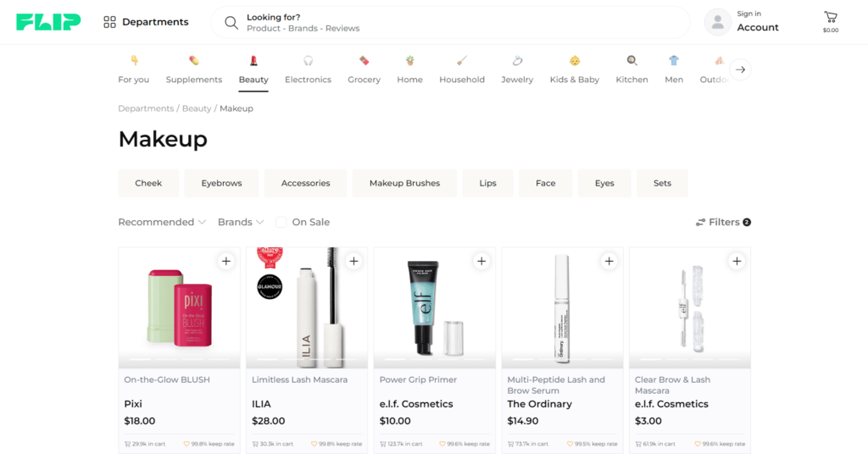Open The Ordinary serum product image
The image size is (868, 454).
[x=563, y=307]
